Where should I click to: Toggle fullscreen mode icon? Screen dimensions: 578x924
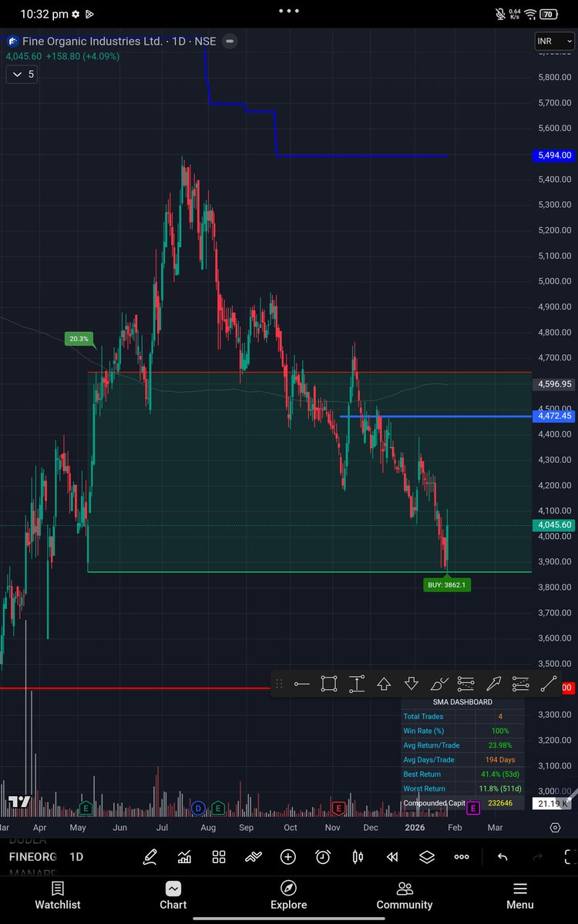pyautogui.click(x=571, y=856)
